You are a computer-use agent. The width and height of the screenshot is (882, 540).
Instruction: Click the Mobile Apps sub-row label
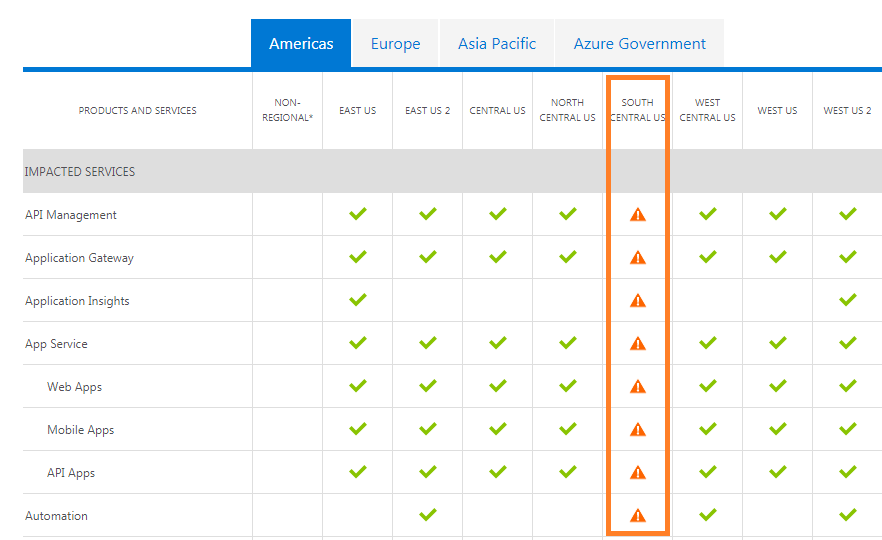pos(80,430)
